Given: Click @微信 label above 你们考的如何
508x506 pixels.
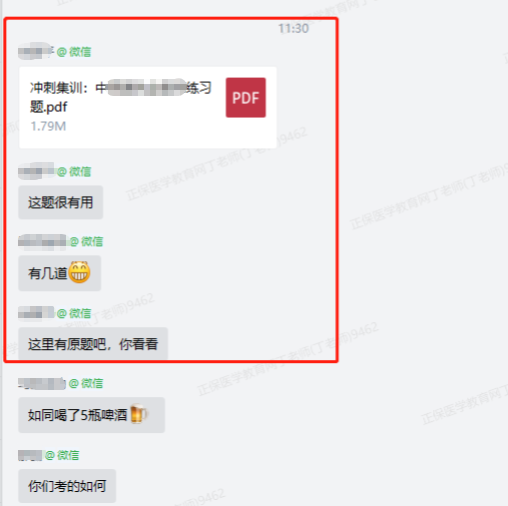Looking at the screenshot, I should click(62, 455).
